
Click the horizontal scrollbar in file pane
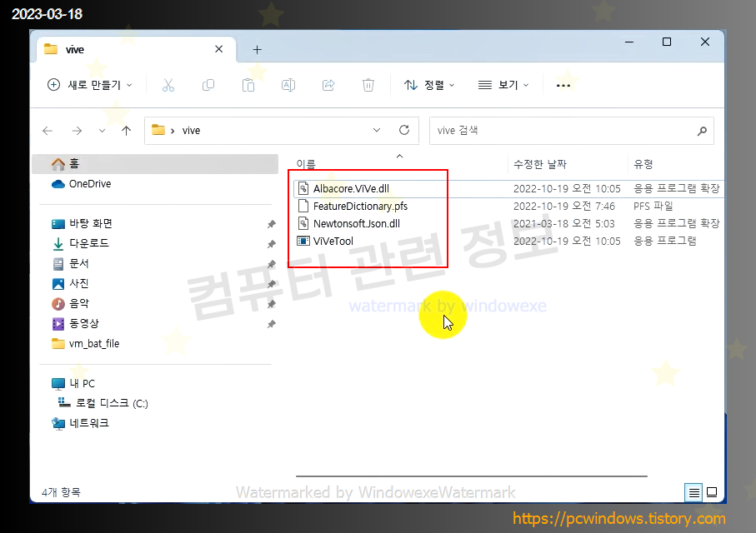pyautogui.click(x=472, y=476)
